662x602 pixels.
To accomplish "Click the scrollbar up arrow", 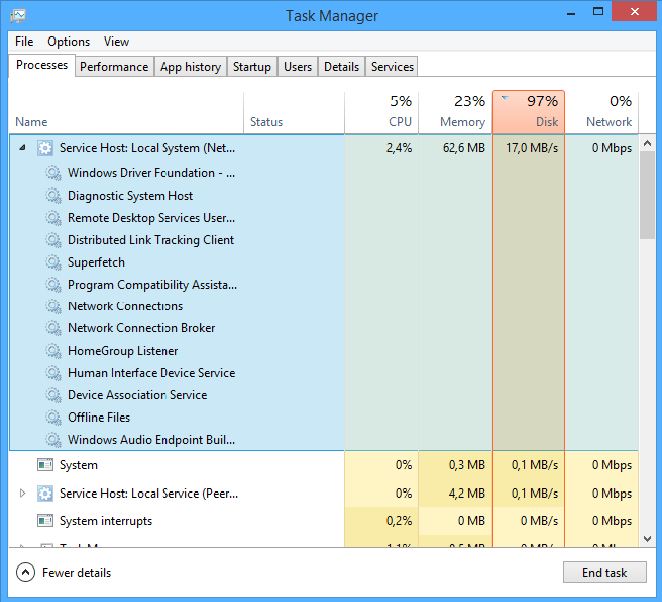I will tap(647, 144).
